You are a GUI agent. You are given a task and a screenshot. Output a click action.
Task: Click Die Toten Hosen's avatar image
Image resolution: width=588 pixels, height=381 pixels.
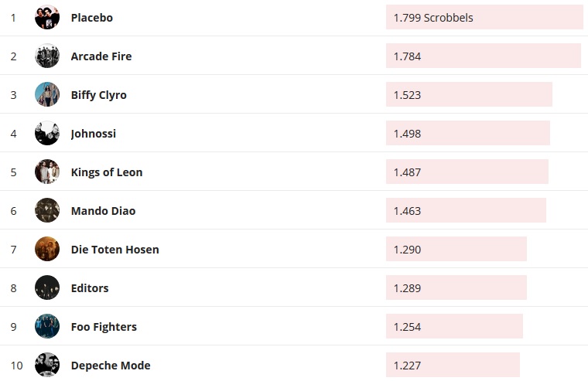click(47, 249)
